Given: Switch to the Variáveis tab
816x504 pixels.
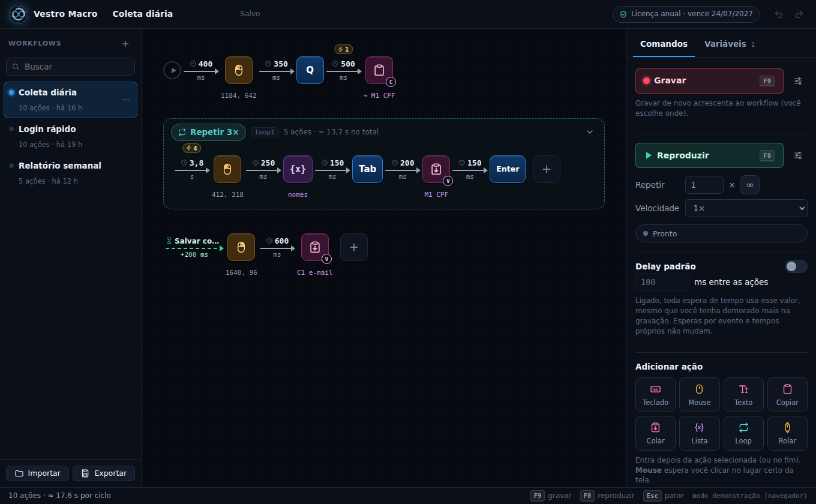Looking at the screenshot, I should tap(729, 44).
